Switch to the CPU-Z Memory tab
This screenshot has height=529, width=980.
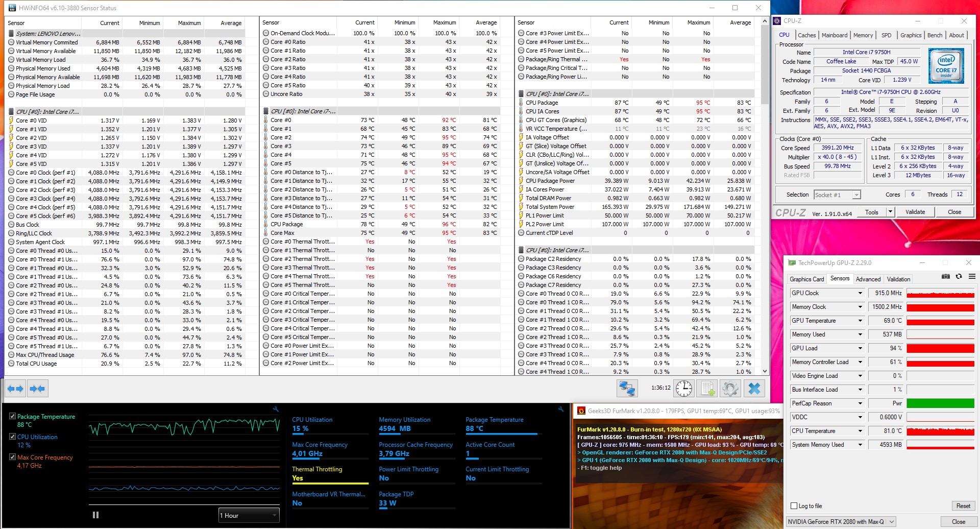click(x=863, y=35)
